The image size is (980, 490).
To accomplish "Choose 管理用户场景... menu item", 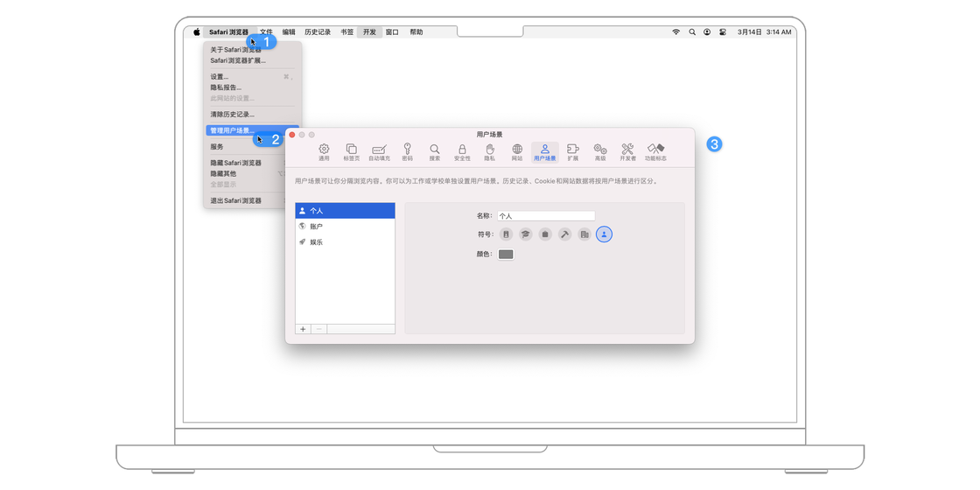I will point(253,130).
